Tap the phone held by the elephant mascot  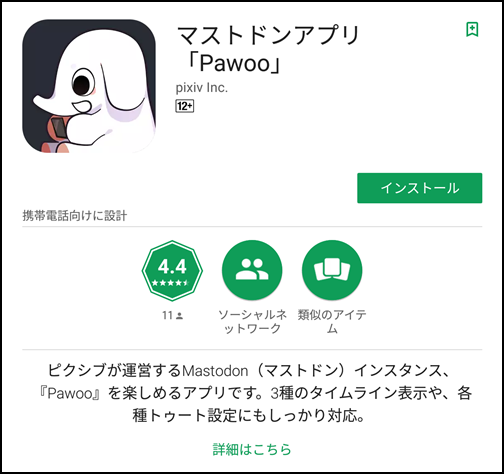coord(60,128)
